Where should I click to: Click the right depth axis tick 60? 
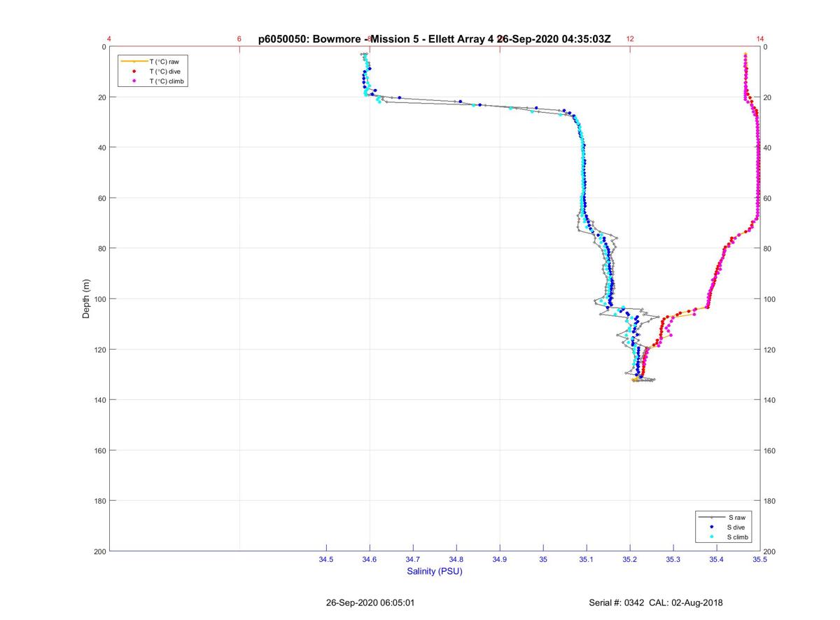pyautogui.click(x=768, y=198)
